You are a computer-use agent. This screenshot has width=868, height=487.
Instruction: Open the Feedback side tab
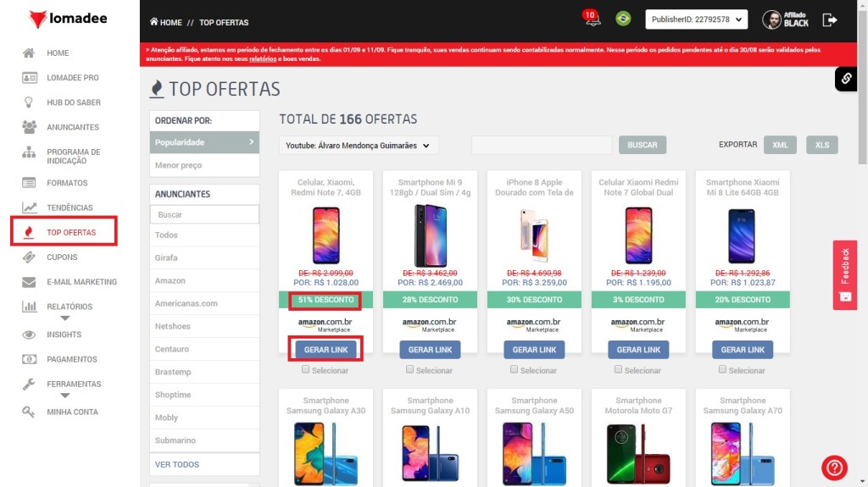pyautogui.click(x=845, y=274)
